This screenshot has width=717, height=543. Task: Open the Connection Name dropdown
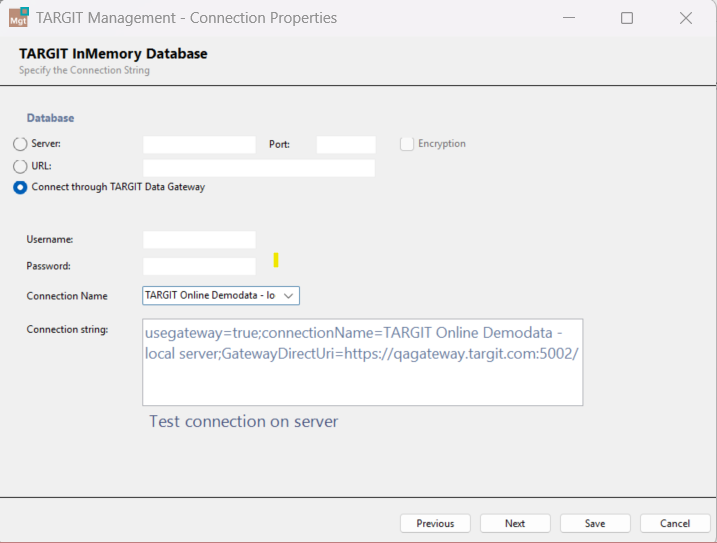pyautogui.click(x=221, y=296)
